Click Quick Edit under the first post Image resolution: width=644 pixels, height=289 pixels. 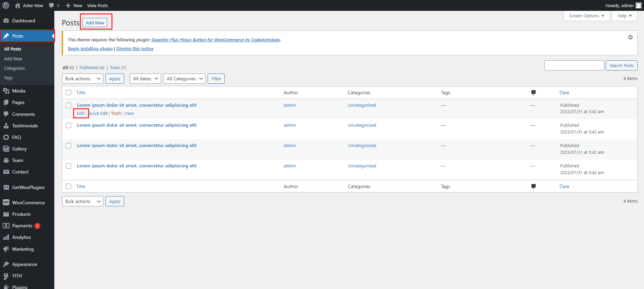(98, 113)
